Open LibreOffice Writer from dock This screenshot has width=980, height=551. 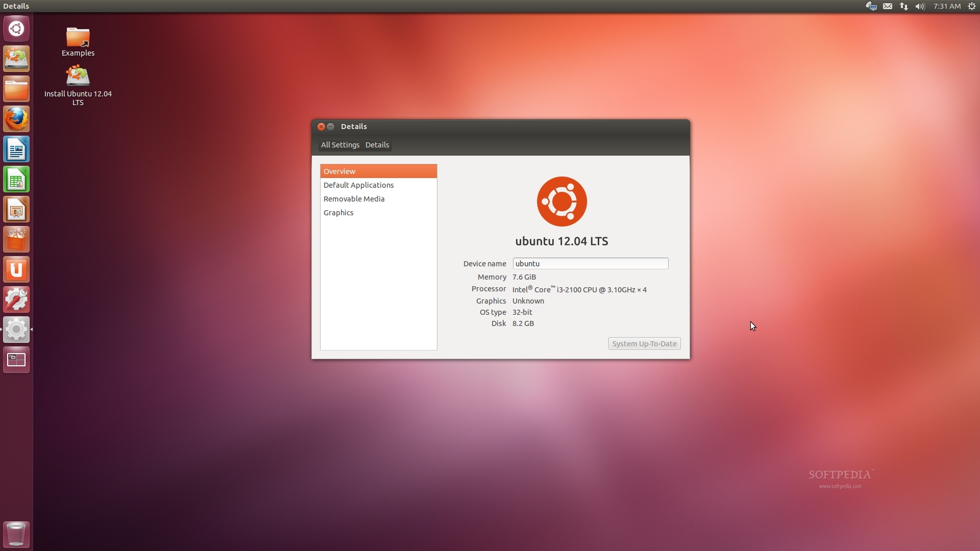pyautogui.click(x=16, y=149)
